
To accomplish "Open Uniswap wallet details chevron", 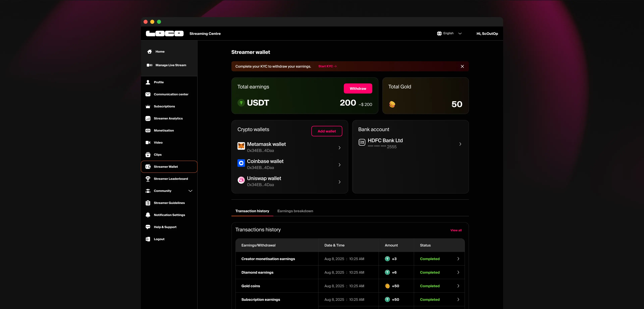I will [x=339, y=182].
